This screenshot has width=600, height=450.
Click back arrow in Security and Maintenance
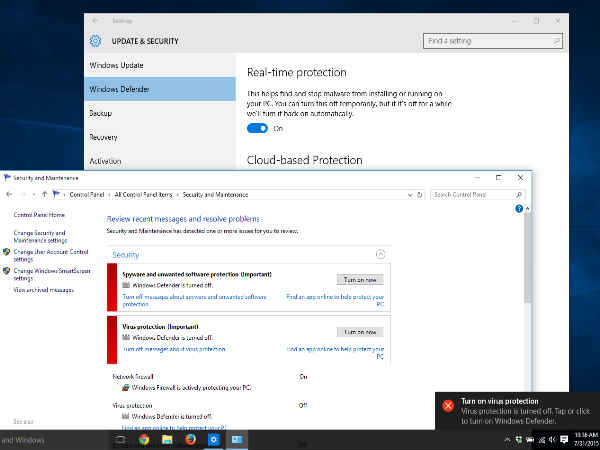[9, 194]
